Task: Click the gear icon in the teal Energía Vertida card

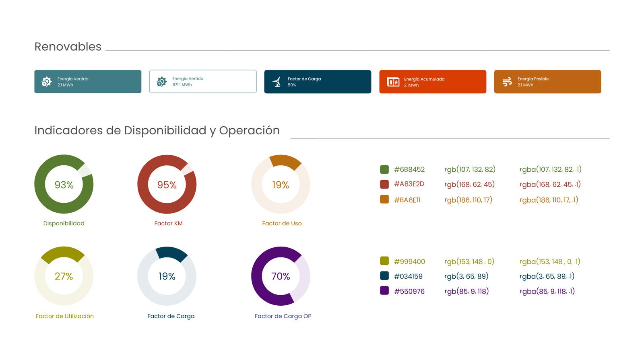Action: pos(47,82)
